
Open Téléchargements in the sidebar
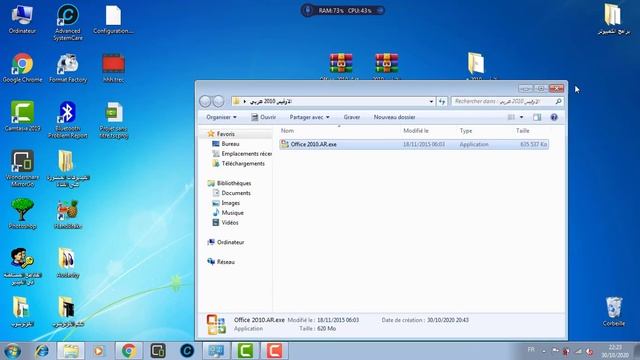click(238, 164)
